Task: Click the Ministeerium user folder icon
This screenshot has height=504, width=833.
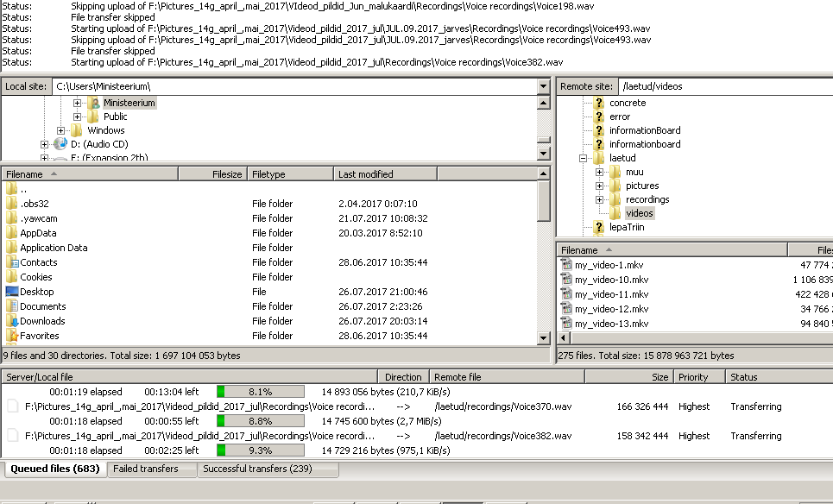Action: tap(94, 103)
